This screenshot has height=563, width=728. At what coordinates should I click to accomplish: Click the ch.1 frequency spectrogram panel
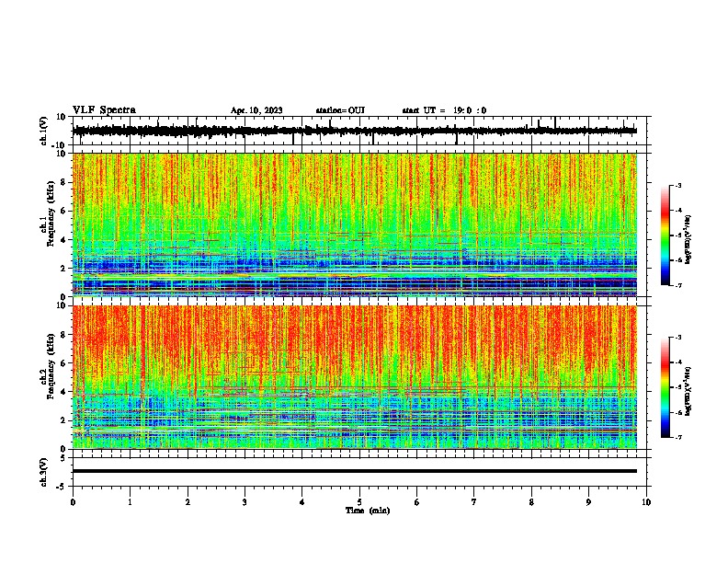[355, 224]
